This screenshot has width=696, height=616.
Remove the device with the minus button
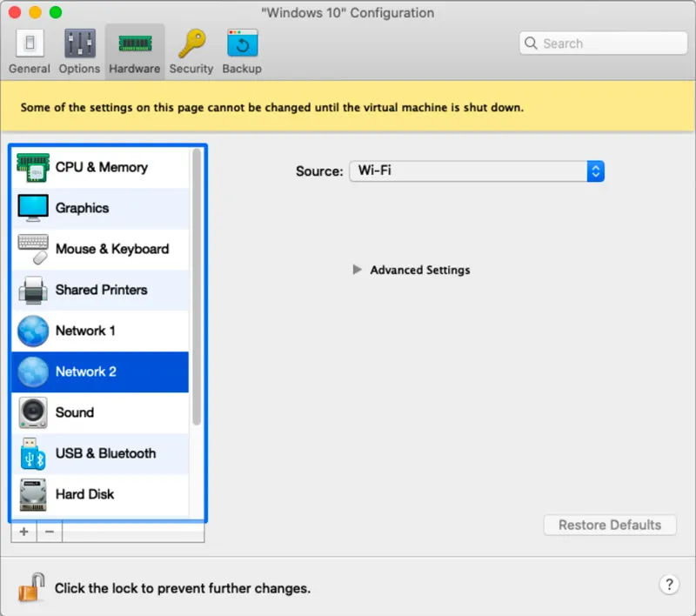point(50,532)
